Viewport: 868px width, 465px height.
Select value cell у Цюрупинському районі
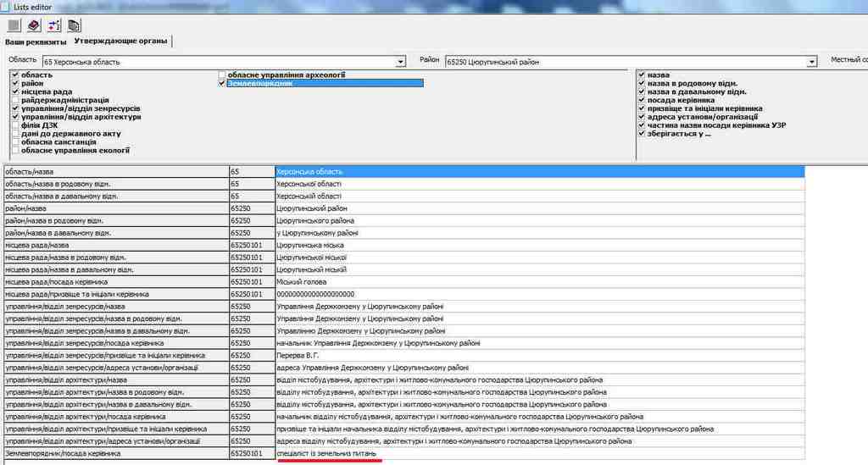540,233
